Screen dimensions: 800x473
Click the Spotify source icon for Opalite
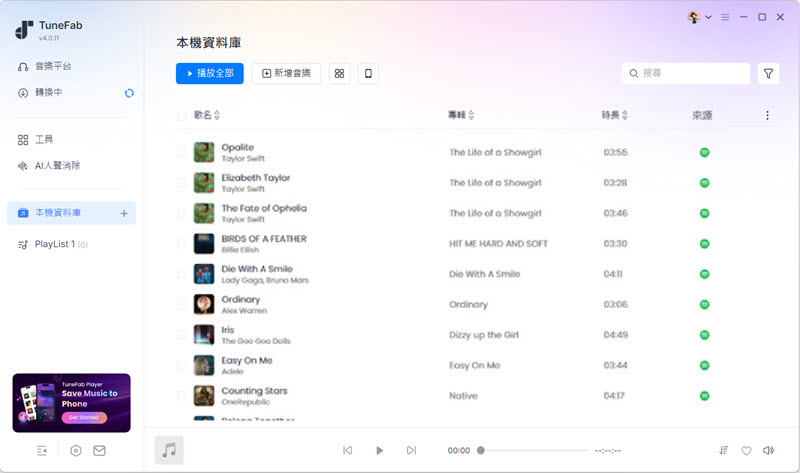point(705,152)
